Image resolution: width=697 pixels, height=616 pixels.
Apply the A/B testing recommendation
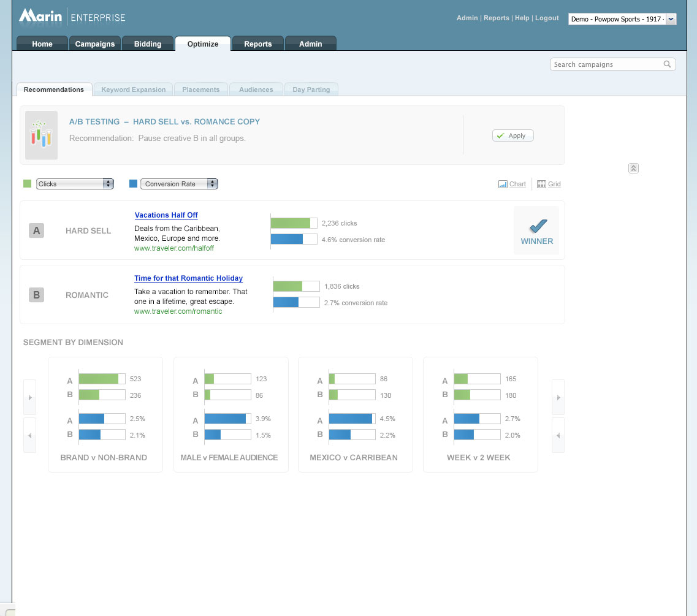pos(512,135)
